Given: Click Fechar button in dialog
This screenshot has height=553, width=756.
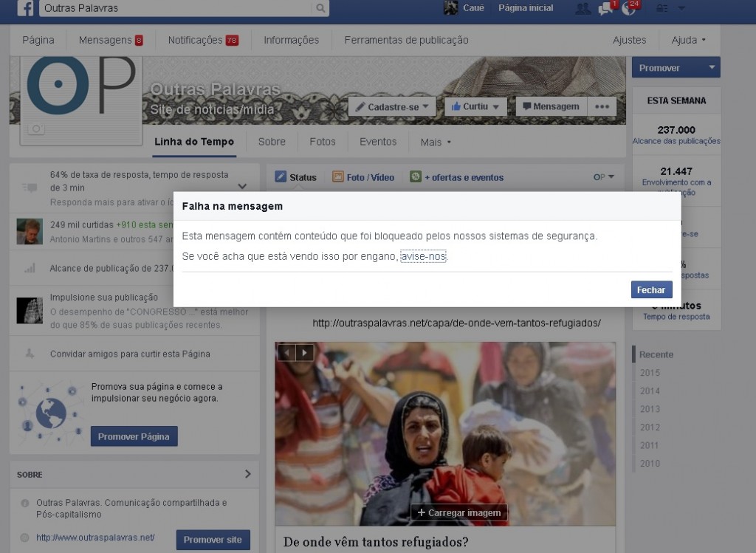Looking at the screenshot, I should pos(651,289).
